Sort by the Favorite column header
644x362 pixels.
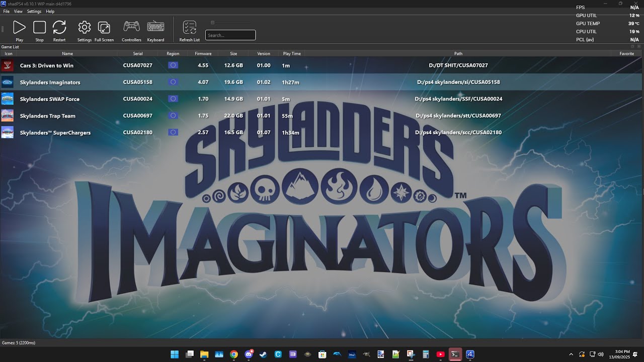[627, 53]
